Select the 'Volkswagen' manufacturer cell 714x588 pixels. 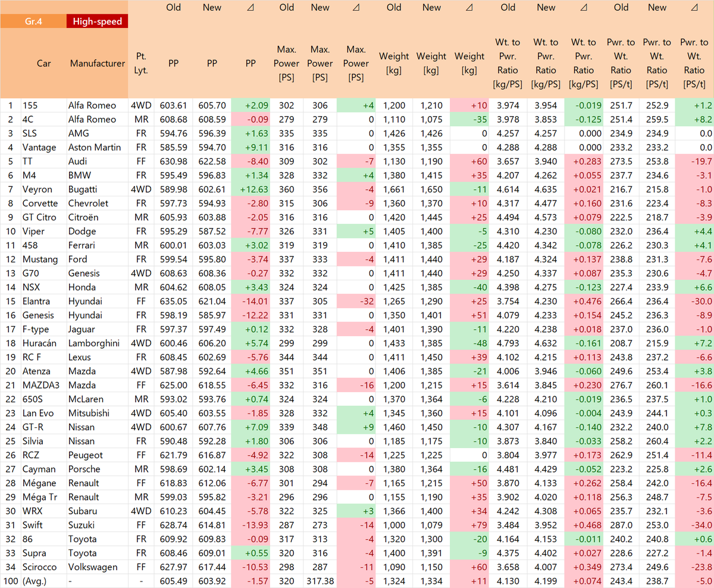(98, 567)
